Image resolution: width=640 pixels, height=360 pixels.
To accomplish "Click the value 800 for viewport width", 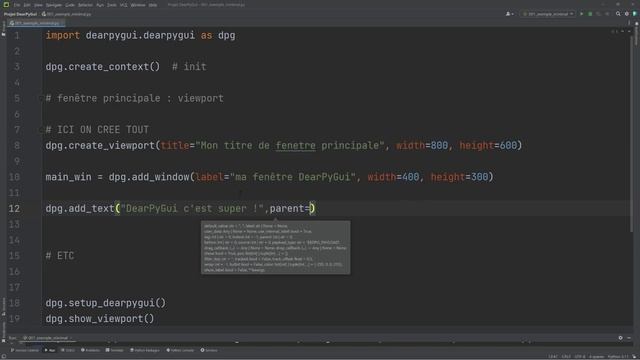I will (439, 146).
